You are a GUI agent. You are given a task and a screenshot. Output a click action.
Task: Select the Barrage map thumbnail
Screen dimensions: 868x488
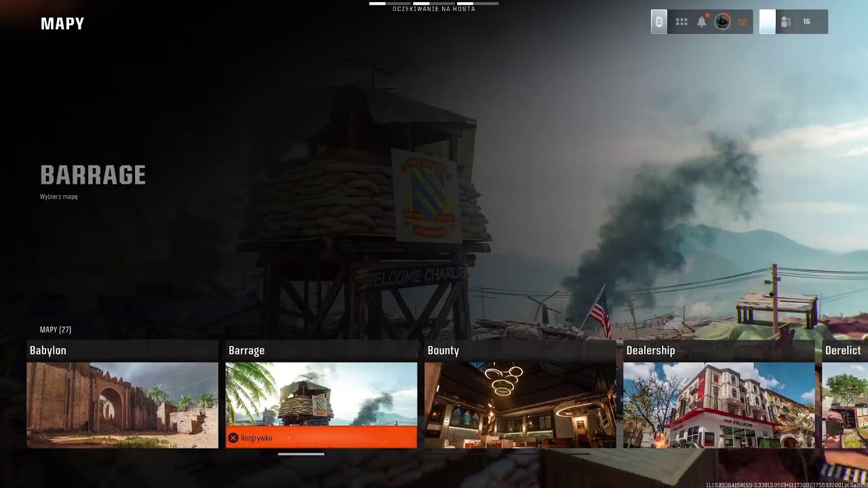pos(321,394)
